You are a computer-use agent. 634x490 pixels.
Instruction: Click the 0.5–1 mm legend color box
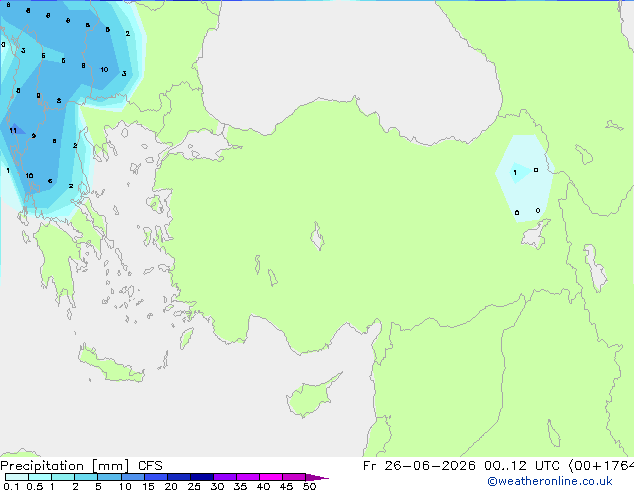40,477
